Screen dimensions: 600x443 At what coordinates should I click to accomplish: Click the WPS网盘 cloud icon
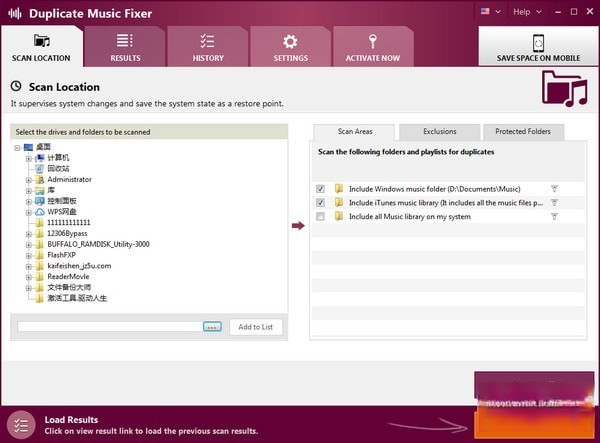[40, 212]
